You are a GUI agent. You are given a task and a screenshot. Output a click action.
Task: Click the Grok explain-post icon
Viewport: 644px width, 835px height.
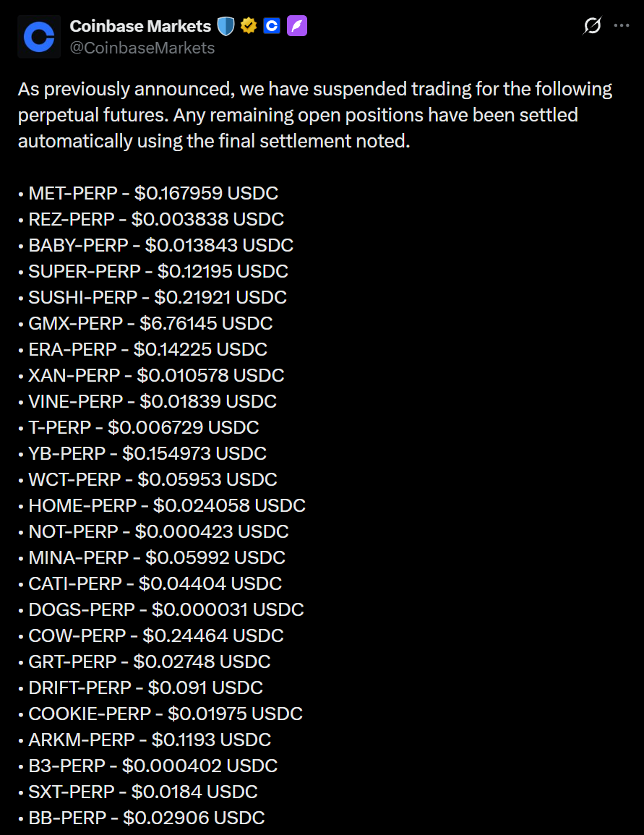point(592,26)
